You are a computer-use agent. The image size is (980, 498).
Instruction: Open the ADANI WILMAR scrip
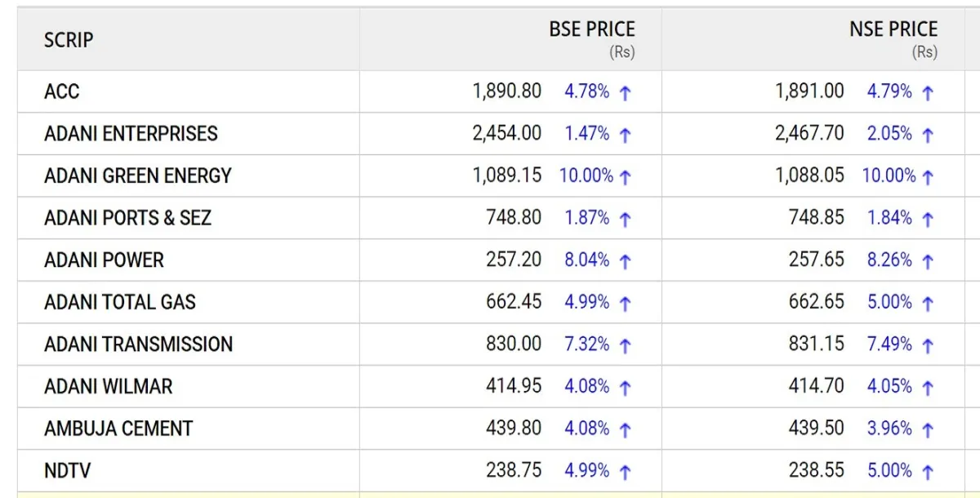(109, 386)
